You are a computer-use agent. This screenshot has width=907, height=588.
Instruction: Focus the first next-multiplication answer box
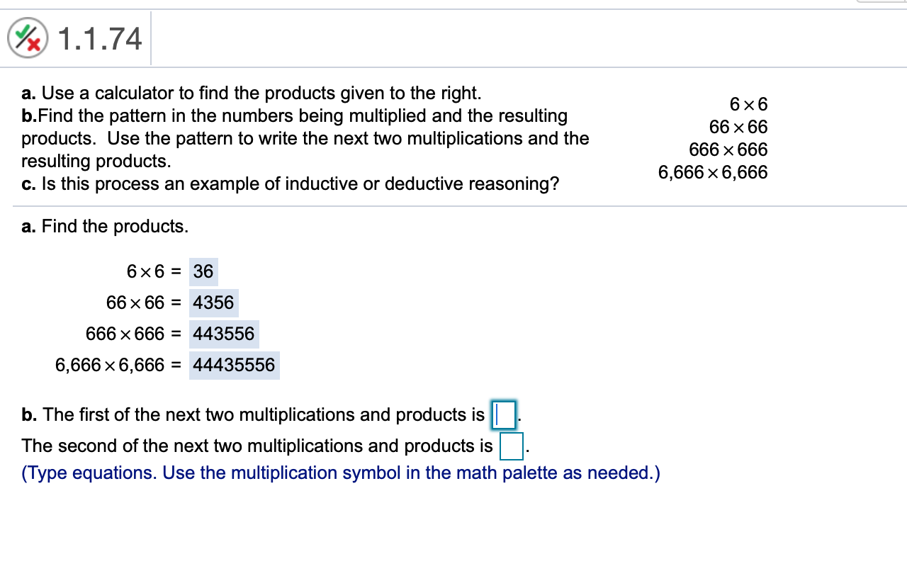505,414
